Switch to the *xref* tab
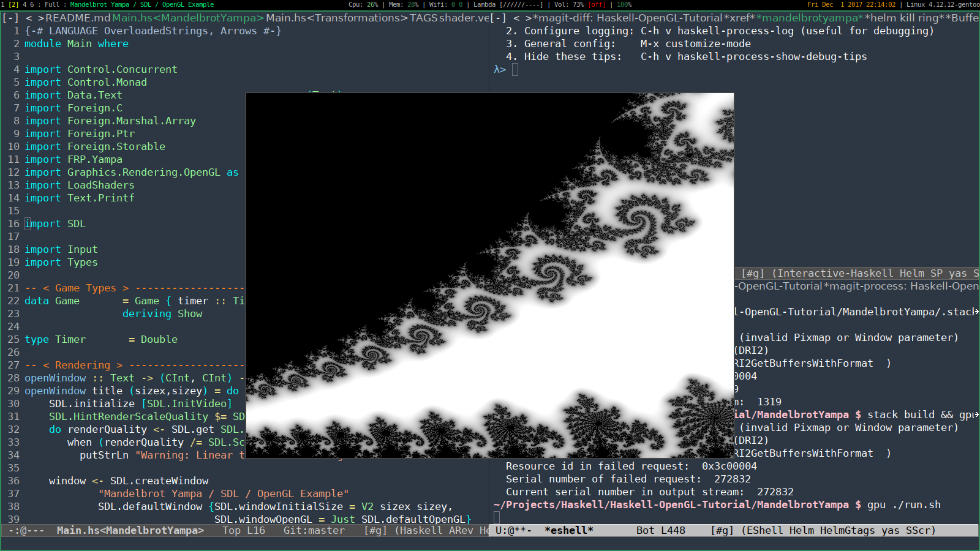 739,18
